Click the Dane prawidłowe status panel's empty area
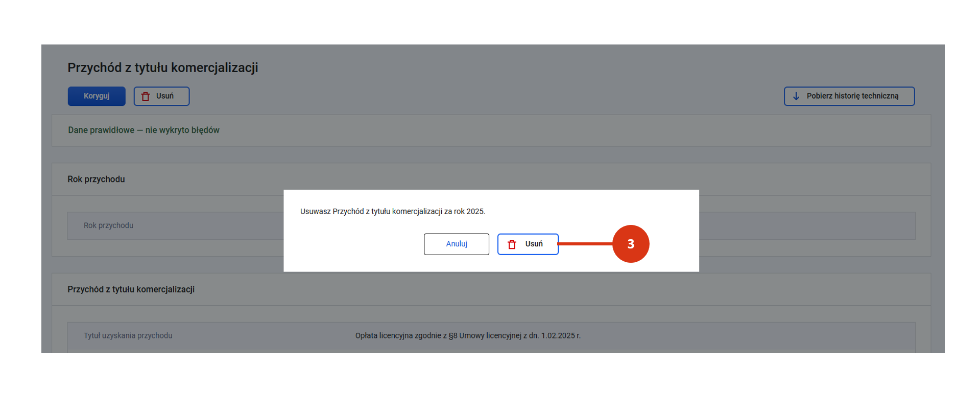Screen dimensions: 980x409 coord(562,130)
